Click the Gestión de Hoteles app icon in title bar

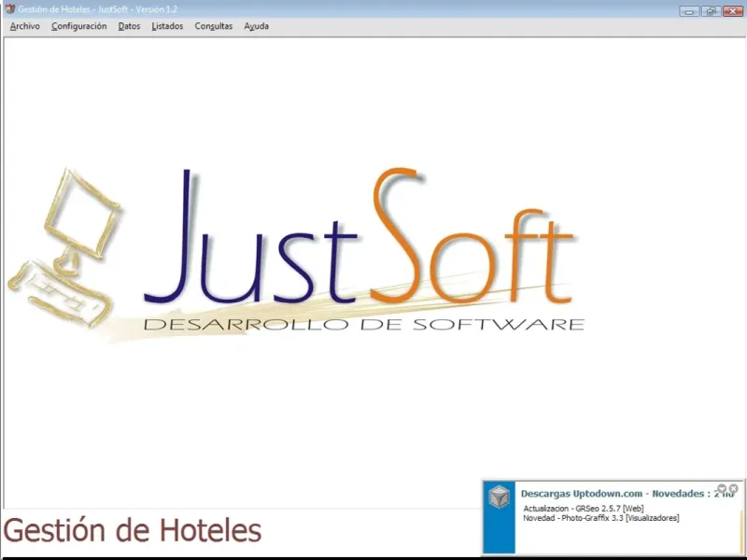(x=9, y=9)
